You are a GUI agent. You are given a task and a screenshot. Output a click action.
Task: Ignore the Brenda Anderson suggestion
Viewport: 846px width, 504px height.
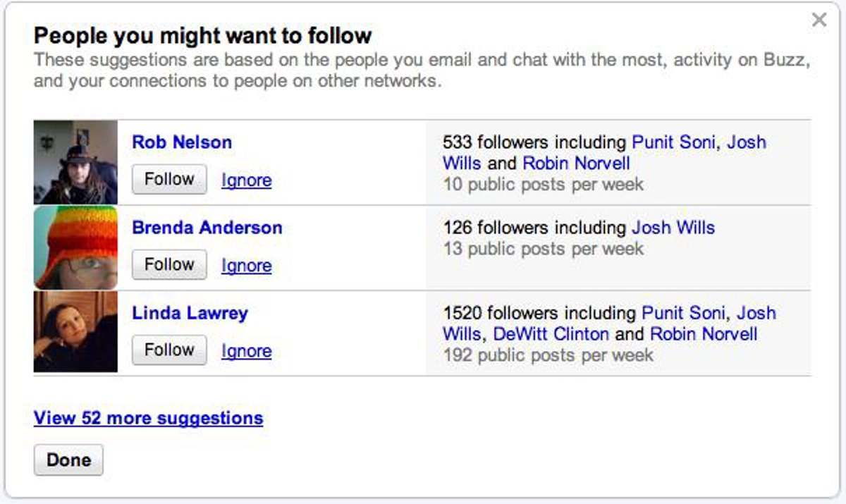(x=246, y=266)
